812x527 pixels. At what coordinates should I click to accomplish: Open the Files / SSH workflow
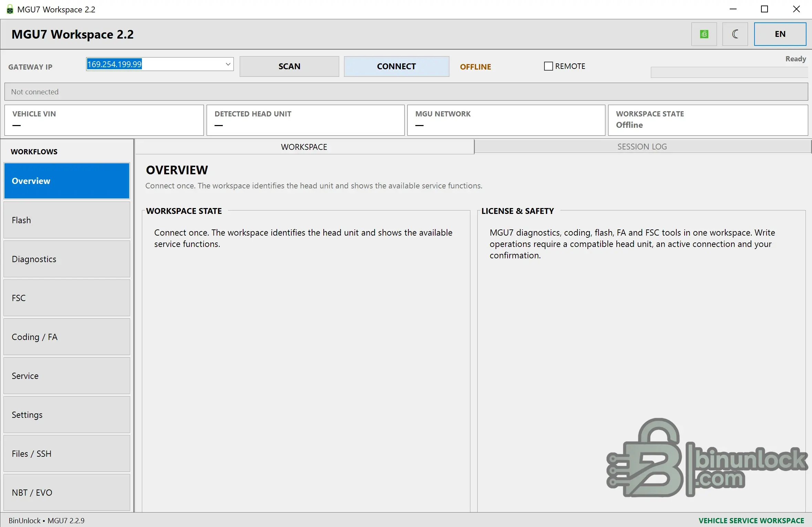(67, 454)
